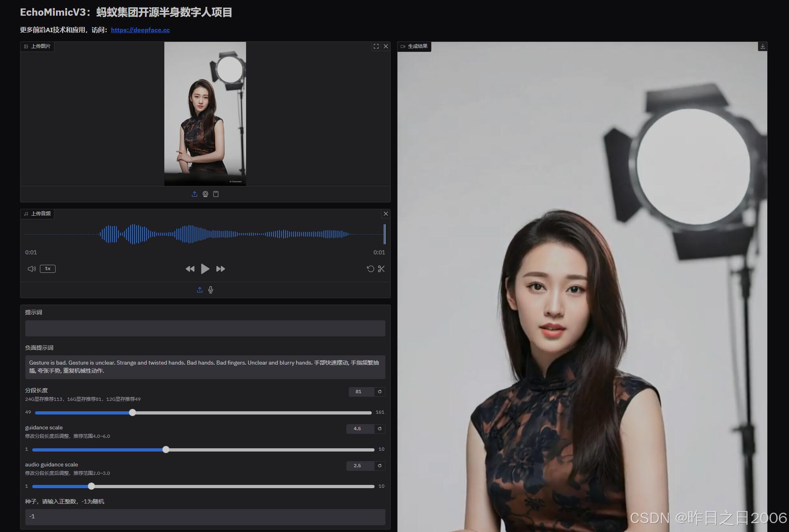Expand uploaded image to fullscreen
Screen dimensions: 789x532
pyautogui.click(x=376, y=46)
